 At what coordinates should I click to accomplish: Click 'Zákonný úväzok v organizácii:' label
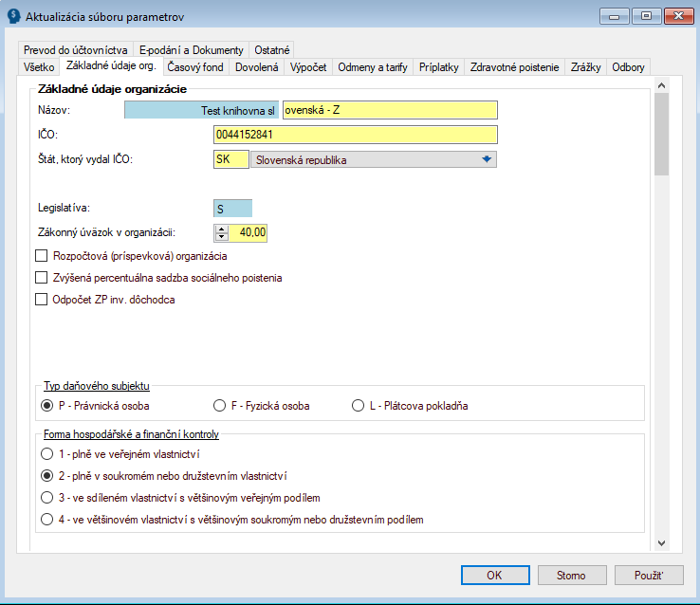click(x=106, y=232)
